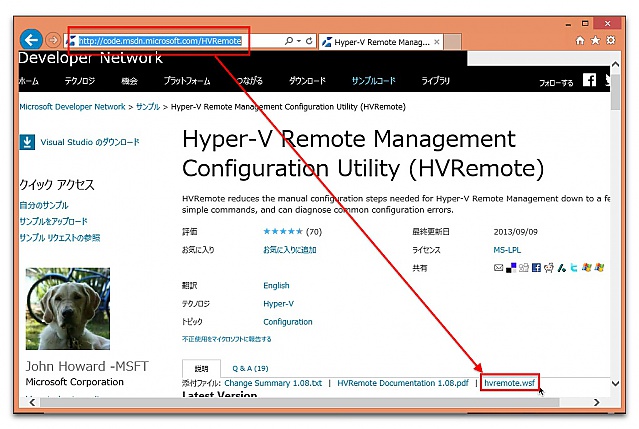The height and width of the screenshot is (429, 639).
Task: Click the Hyper-V technology link
Action: [278, 304]
